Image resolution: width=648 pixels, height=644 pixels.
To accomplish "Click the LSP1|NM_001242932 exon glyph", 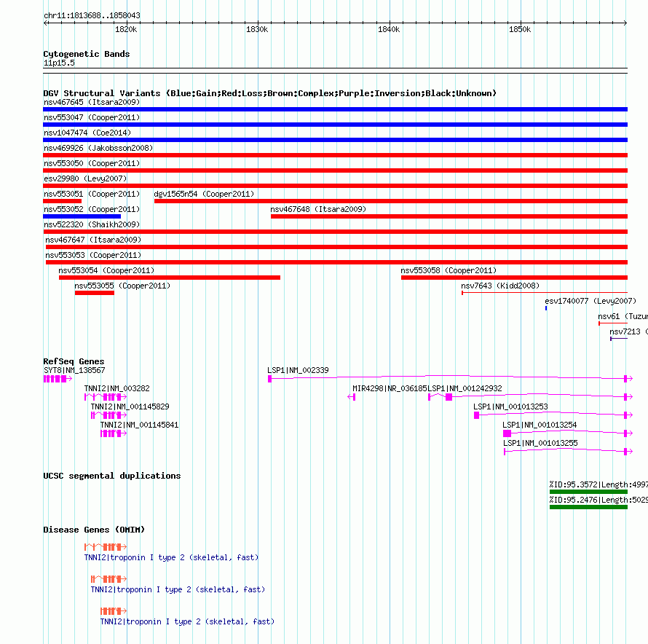I will tap(449, 397).
